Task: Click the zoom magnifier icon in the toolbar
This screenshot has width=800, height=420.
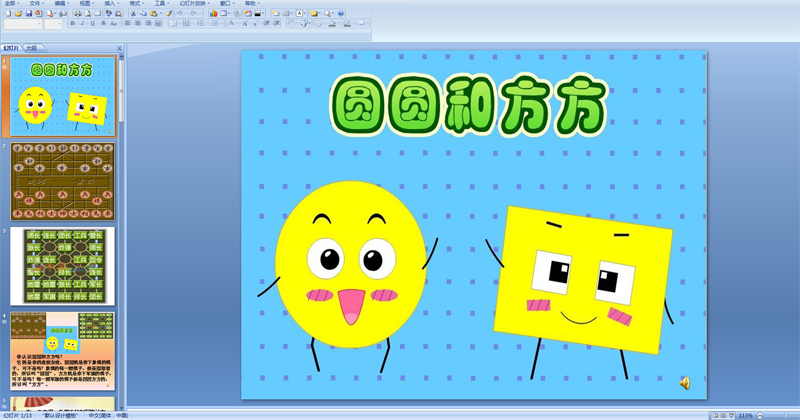Action: point(327,14)
